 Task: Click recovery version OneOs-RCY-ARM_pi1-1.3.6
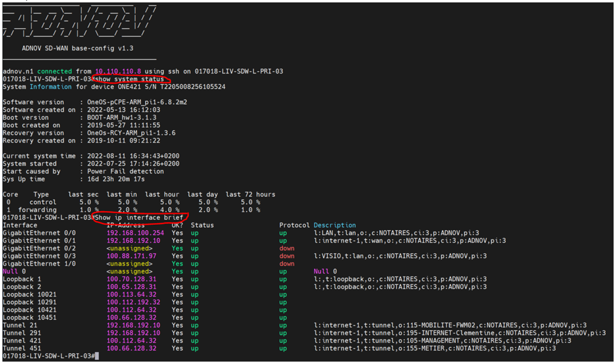pyautogui.click(x=131, y=133)
